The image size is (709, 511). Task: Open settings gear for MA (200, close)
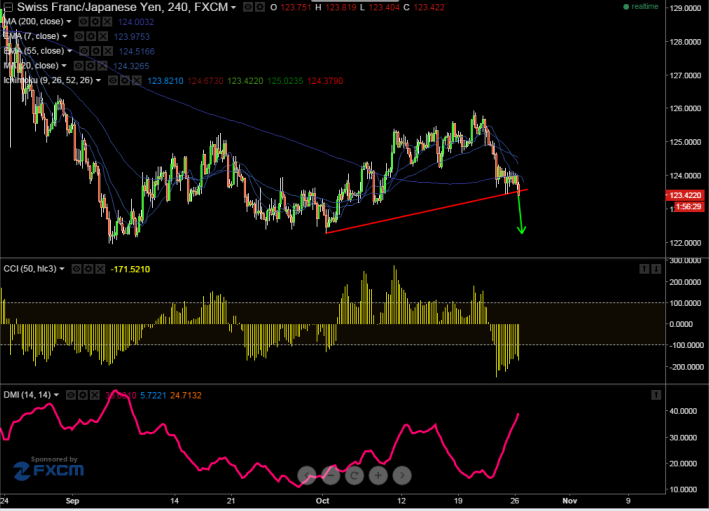(x=95, y=22)
